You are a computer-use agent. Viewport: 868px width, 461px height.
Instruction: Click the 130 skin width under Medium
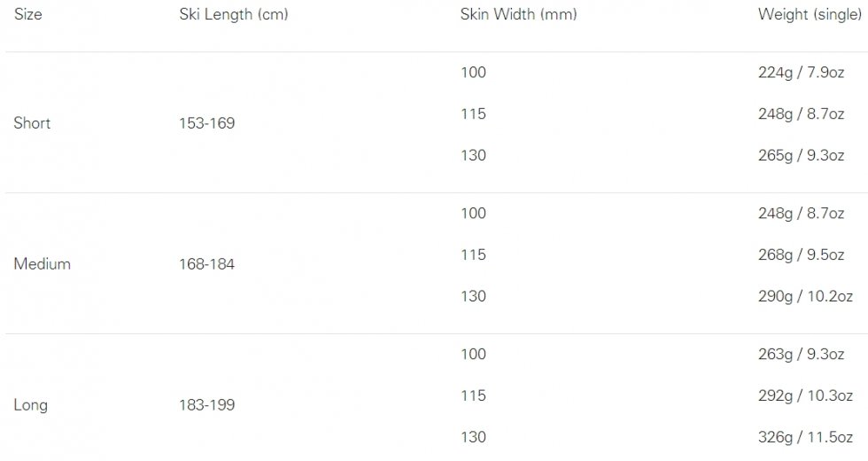pyautogui.click(x=473, y=296)
